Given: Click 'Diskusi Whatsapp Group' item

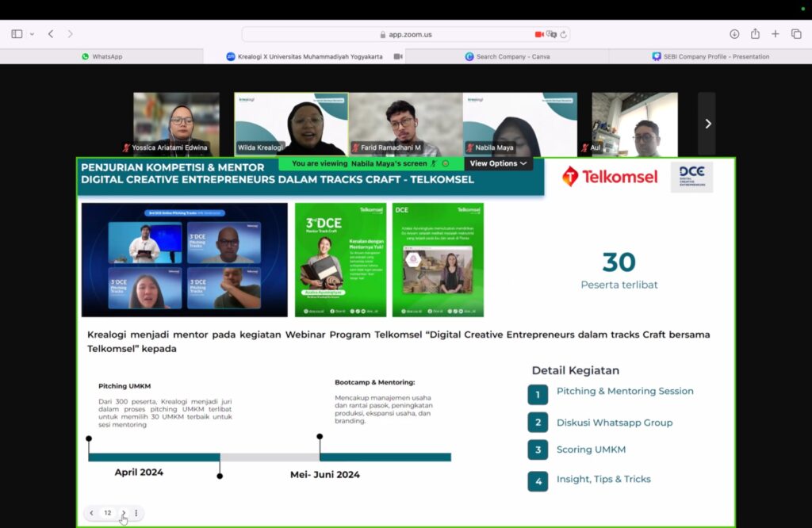Looking at the screenshot, I should click(x=615, y=423).
